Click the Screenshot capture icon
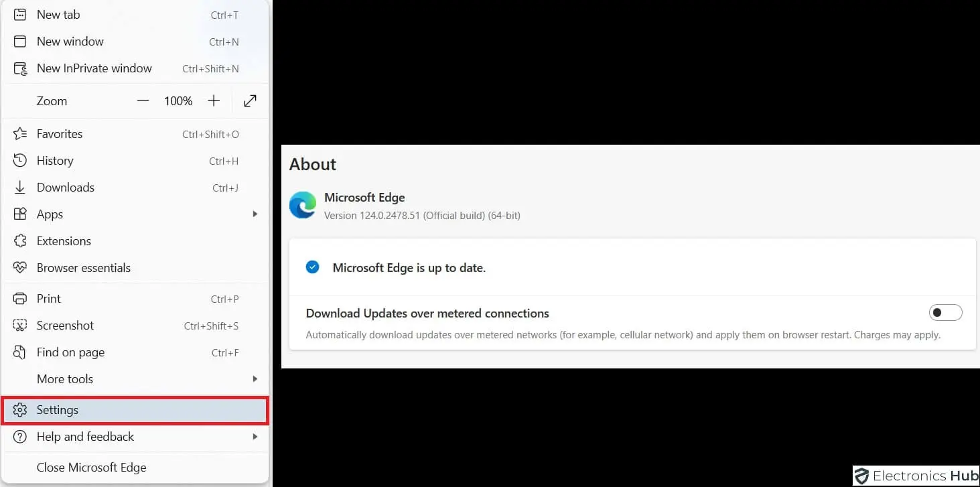The width and height of the screenshot is (980, 487). [x=20, y=326]
